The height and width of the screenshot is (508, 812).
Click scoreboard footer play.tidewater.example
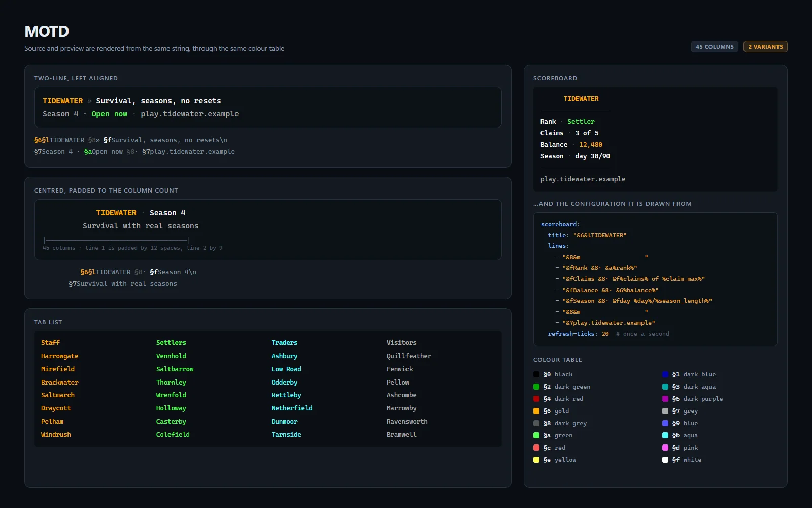(583, 179)
